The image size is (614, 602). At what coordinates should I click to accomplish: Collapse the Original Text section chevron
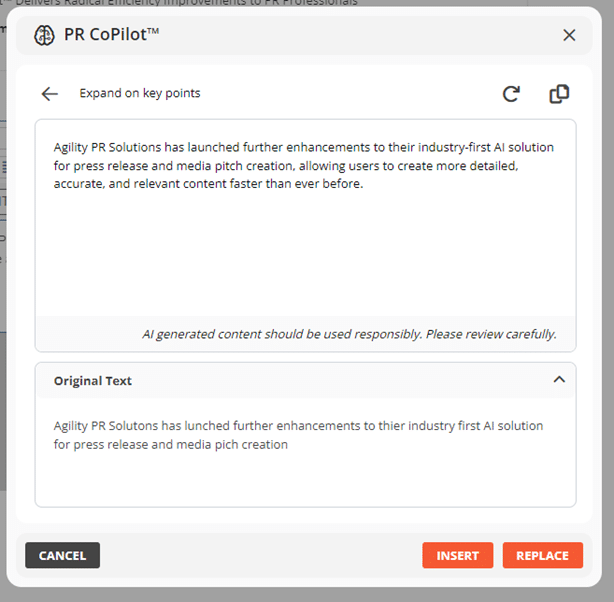coord(559,380)
